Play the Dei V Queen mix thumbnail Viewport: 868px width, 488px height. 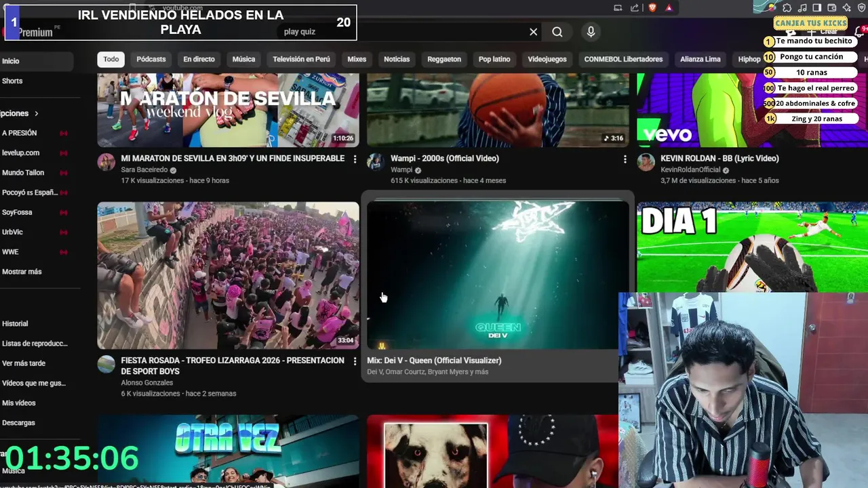click(x=498, y=275)
